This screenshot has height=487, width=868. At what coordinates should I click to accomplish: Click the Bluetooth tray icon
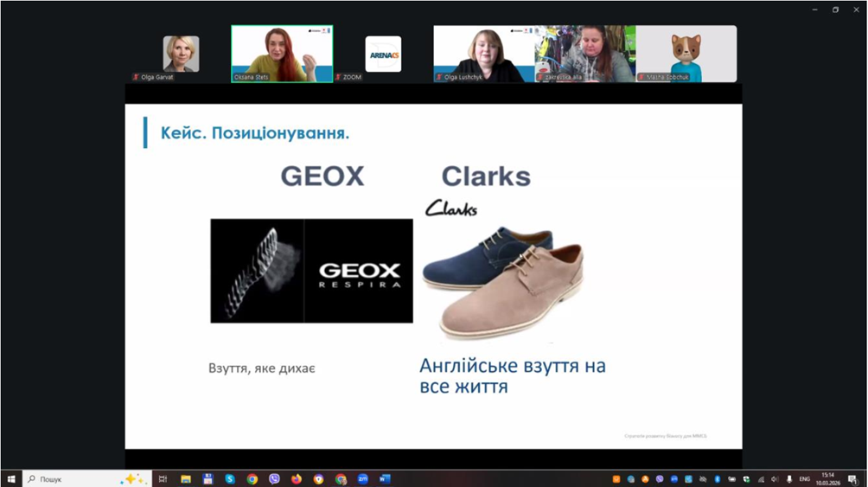click(x=717, y=479)
